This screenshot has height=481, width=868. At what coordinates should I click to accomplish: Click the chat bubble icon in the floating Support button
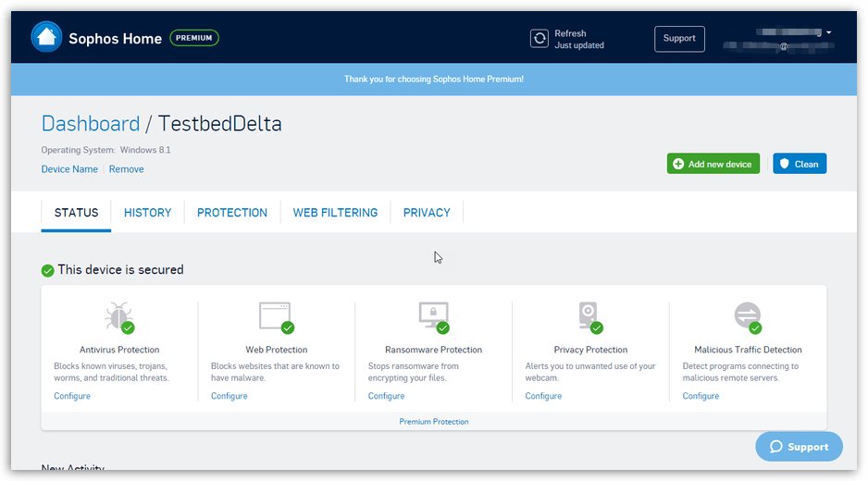[776, 447]
